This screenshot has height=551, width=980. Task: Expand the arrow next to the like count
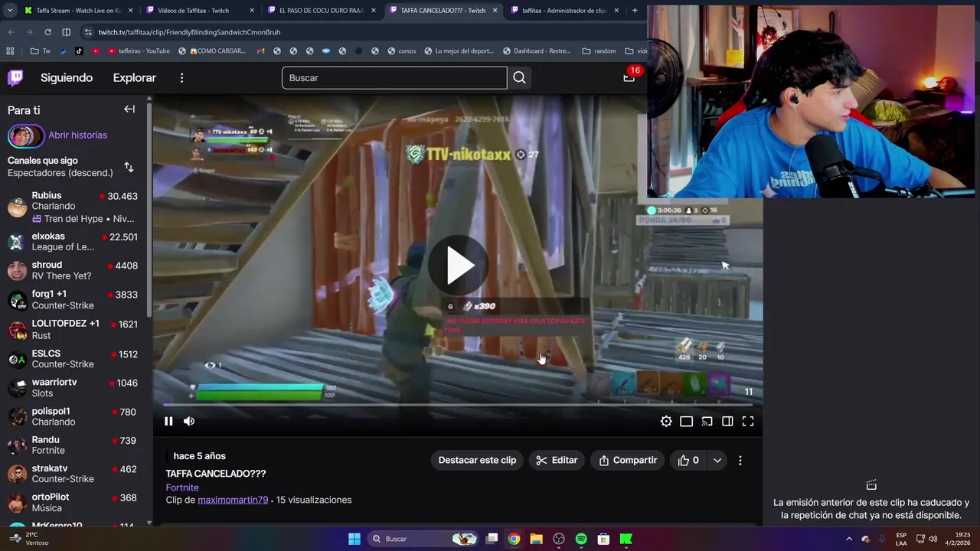(x=717, y=460)
